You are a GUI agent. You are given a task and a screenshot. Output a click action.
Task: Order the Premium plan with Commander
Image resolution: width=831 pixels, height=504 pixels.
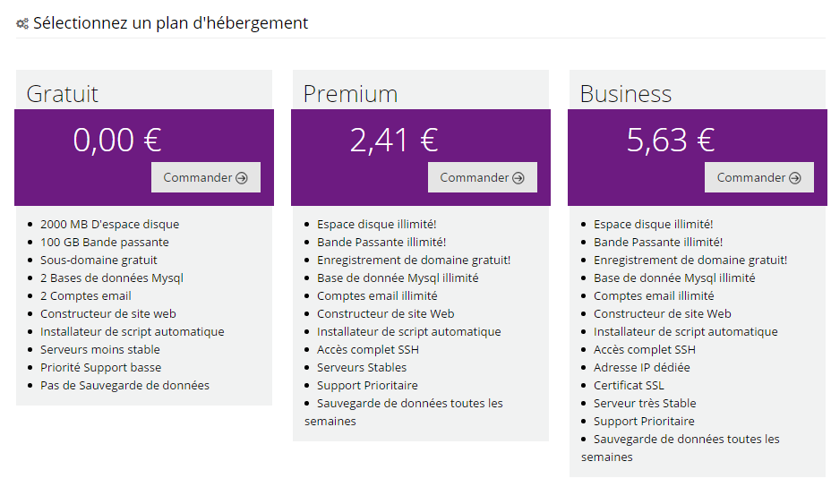point(483,177)
